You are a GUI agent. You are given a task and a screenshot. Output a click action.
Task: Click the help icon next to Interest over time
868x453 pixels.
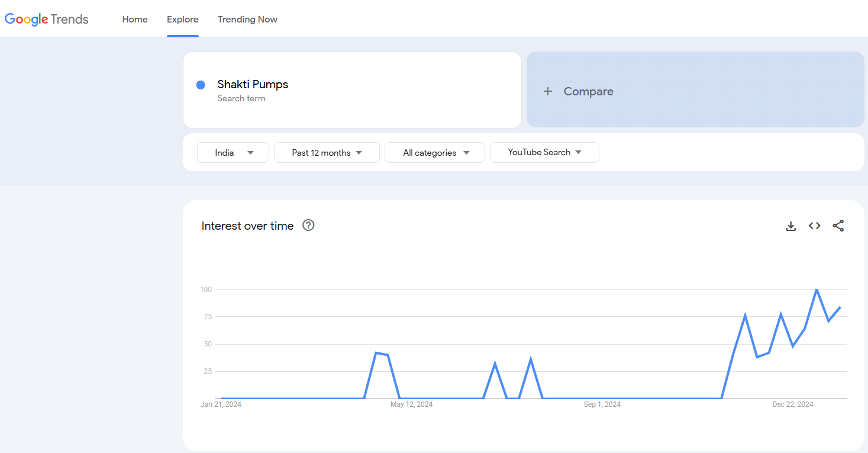[308, 225]
